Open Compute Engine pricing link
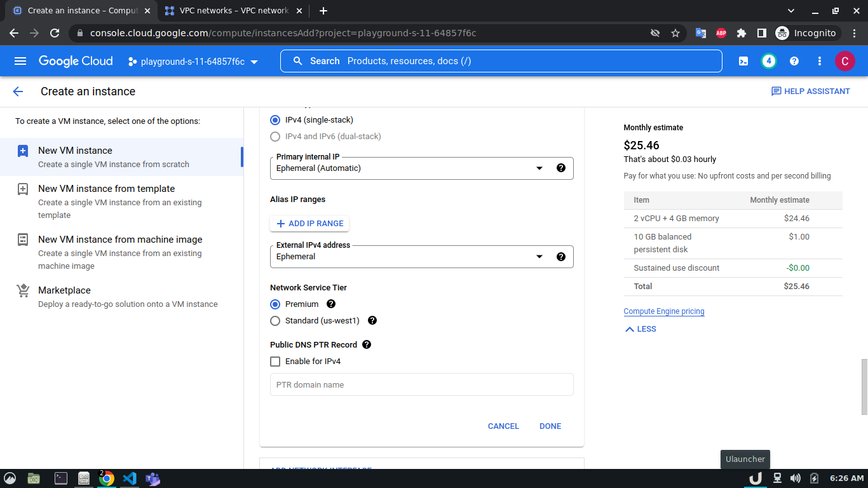This screenshot has height=488, width=868. (x=664, y=311)
